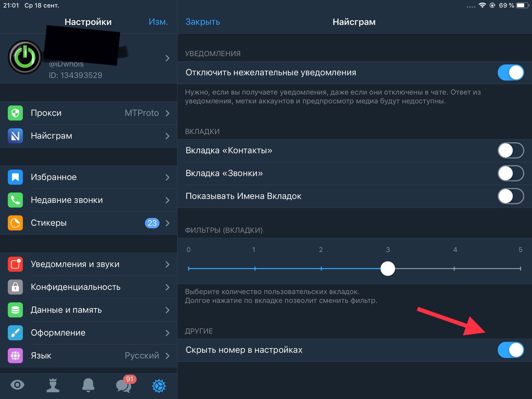Turn off Скрыть номер в настройках switch
This screenshot has height=399, width=532.
coord(511,350)
